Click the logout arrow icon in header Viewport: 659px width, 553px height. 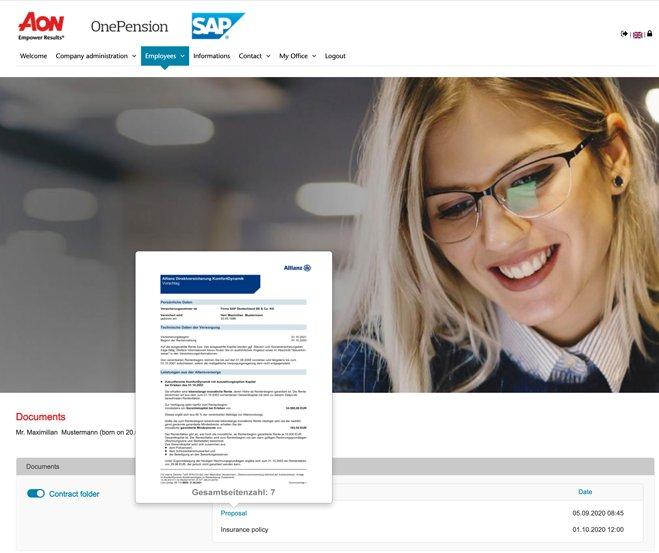coord(624,34)
